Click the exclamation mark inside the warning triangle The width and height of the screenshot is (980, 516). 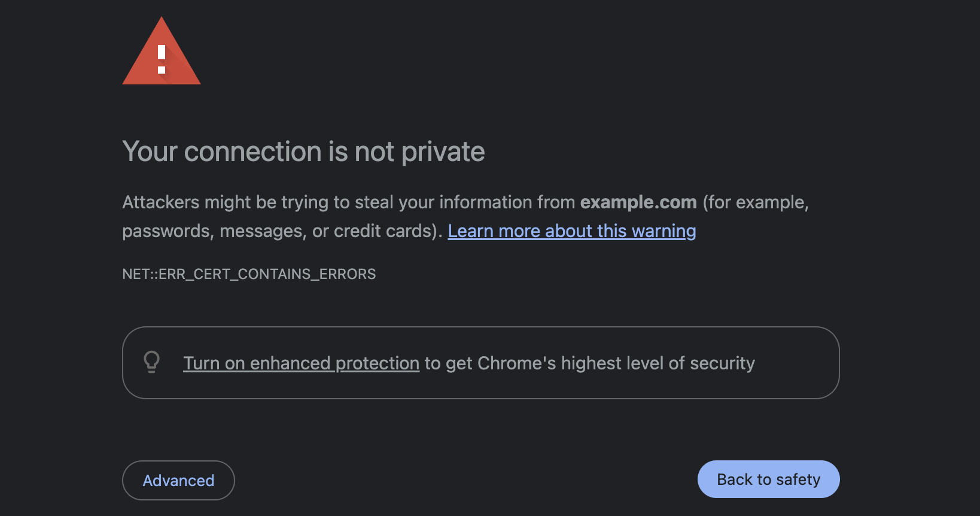162,57
